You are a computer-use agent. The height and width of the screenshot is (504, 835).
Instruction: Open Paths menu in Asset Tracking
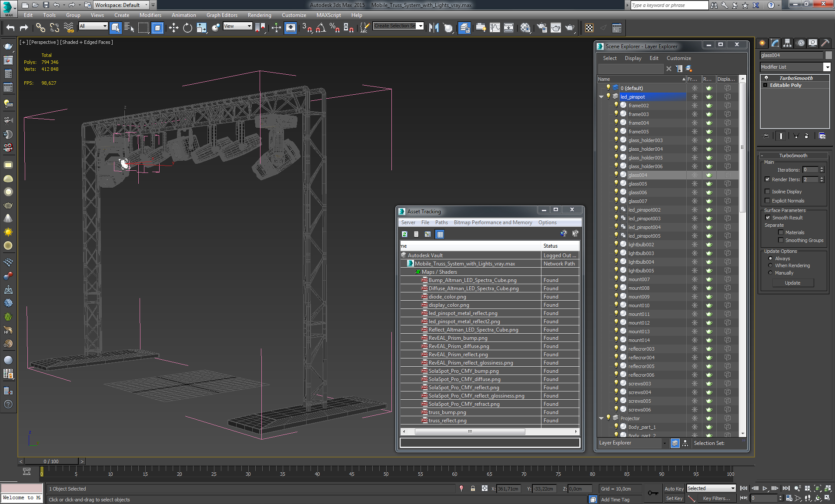coord(441,222)
